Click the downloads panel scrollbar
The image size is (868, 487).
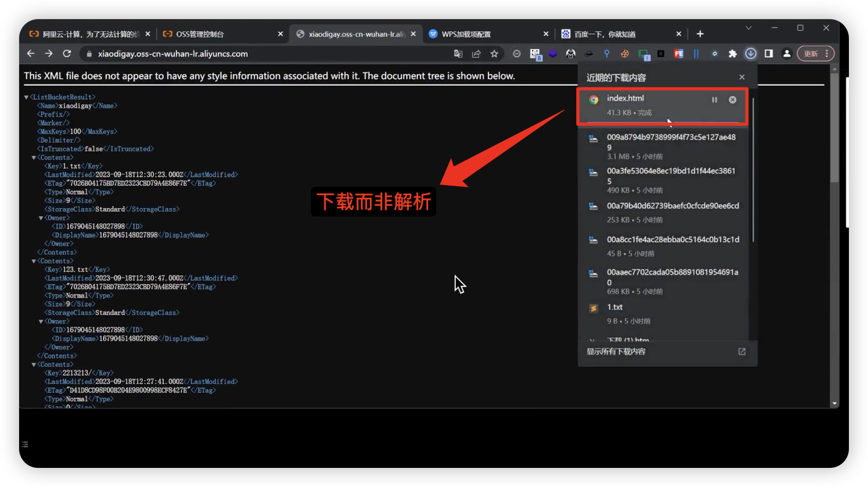click(753, 170)
